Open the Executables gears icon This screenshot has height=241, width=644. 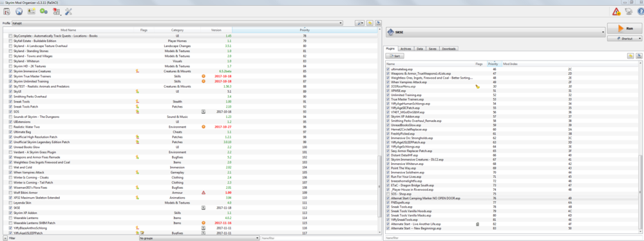pyautogui.click(x=44, y=11)
